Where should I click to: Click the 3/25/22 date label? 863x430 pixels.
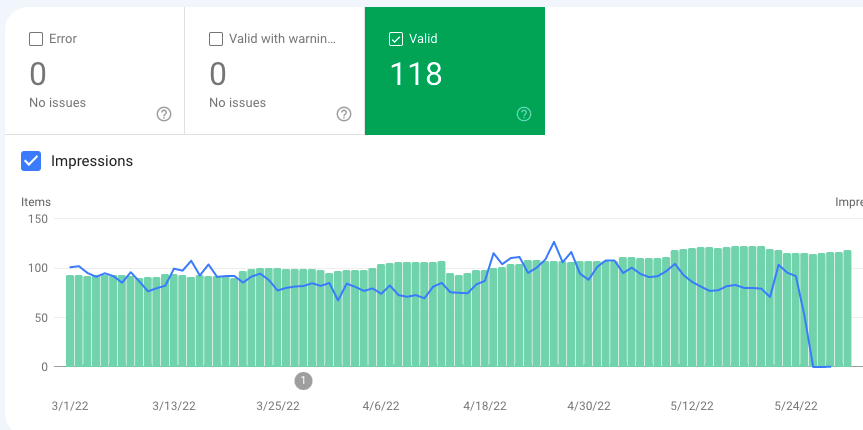click(x=278, y=406)
